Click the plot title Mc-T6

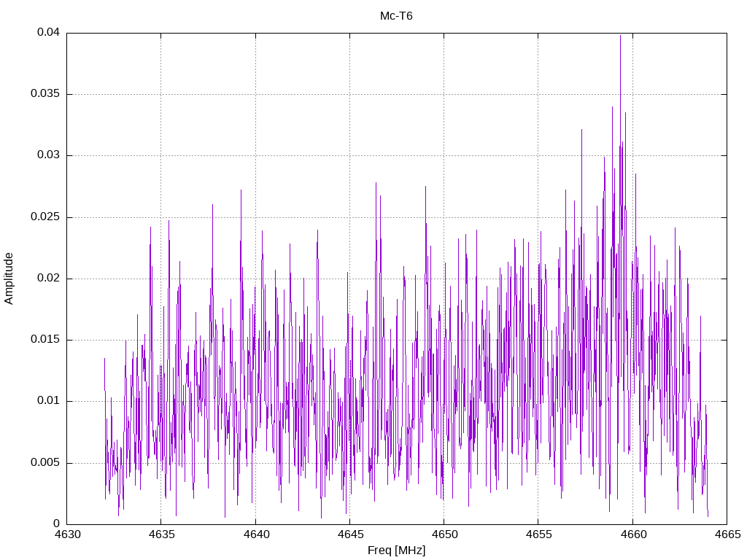point(396,16)
